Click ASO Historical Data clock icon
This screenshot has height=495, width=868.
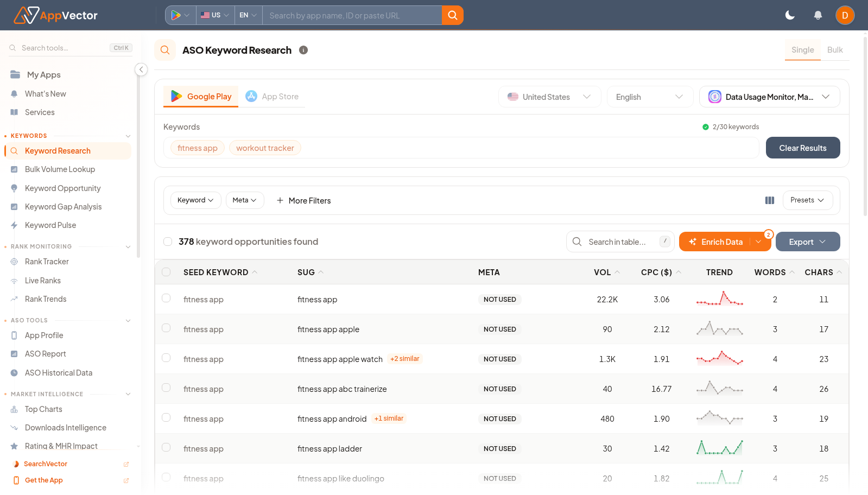click(14, 373)
